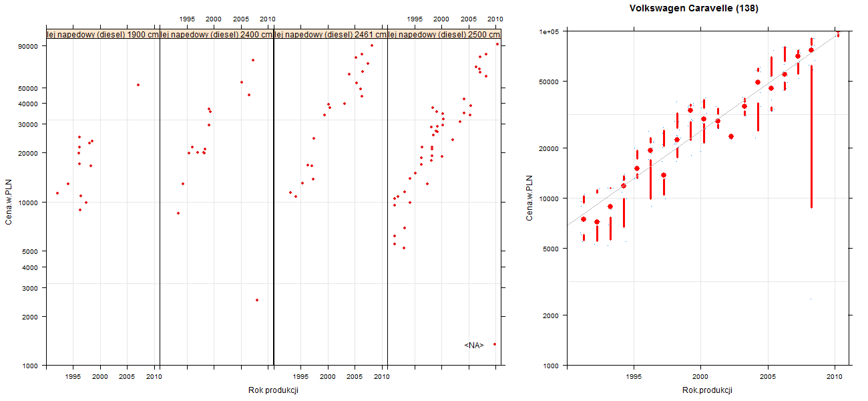Select the strip label ending in 1900 cm
The height and width of the screenshot is (401, 868).
point(103,35)
